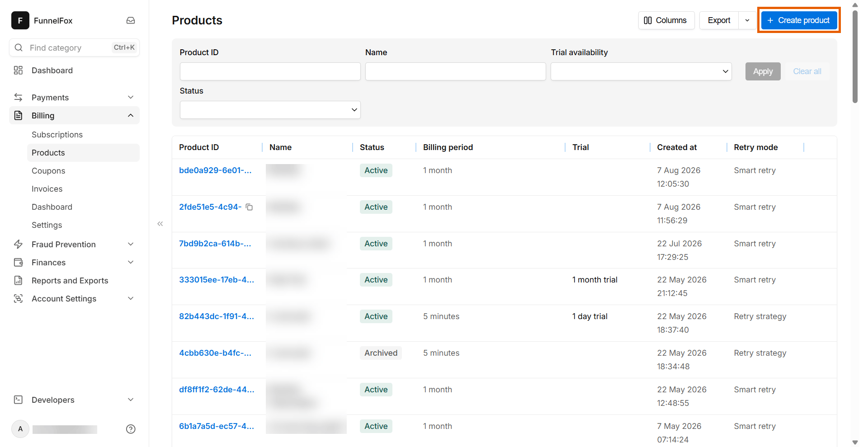This screenshot has width=868, height=447.
Task: Click the Payments arrows icon
Action: coord(18,97)
